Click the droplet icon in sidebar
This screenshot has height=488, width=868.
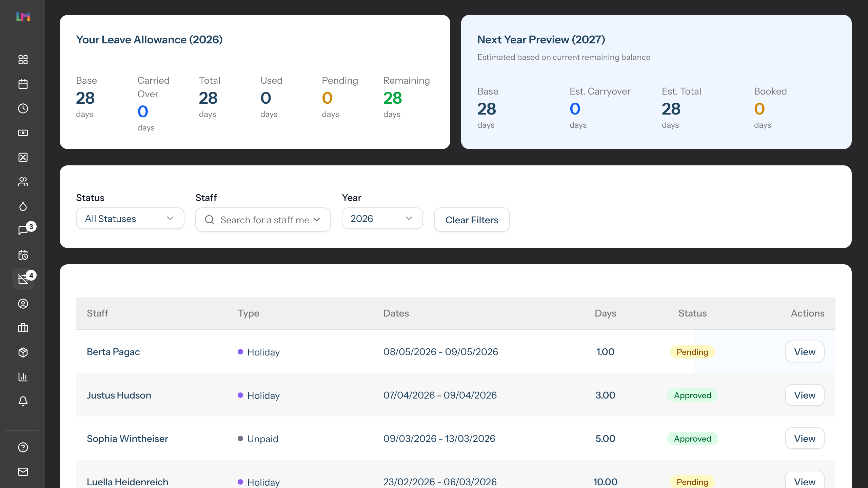[x=23, y=206]
